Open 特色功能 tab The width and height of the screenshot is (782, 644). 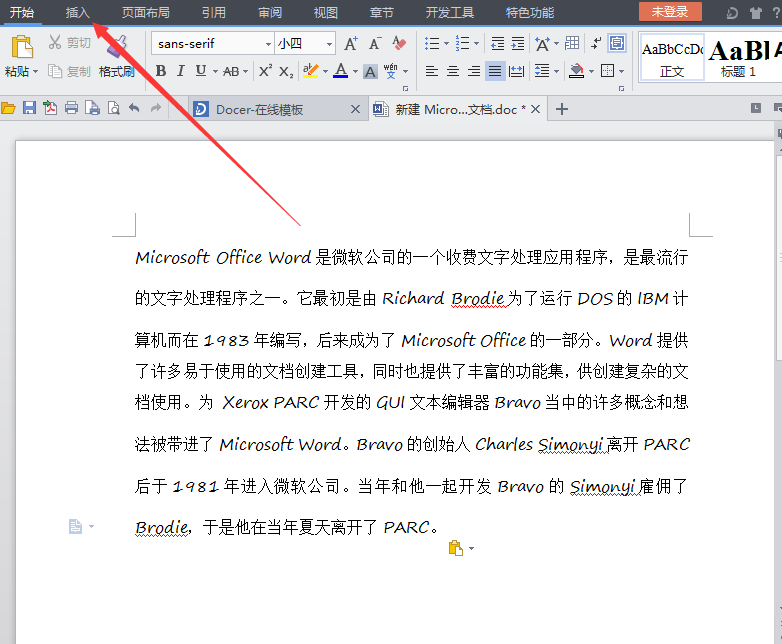click(530, 12)
